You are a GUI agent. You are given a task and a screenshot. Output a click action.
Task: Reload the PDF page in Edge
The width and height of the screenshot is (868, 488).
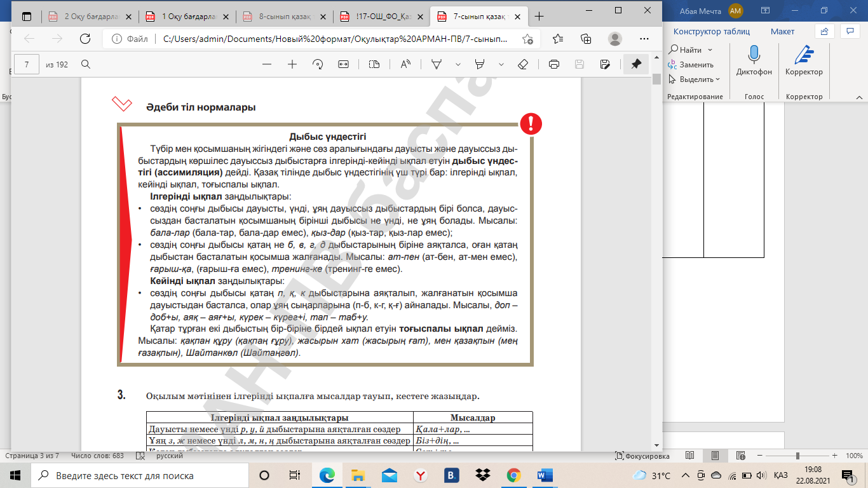tap(85, 39)
